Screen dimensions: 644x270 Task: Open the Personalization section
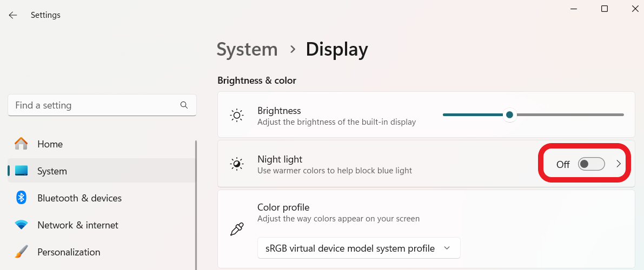[x=69, y=252]
